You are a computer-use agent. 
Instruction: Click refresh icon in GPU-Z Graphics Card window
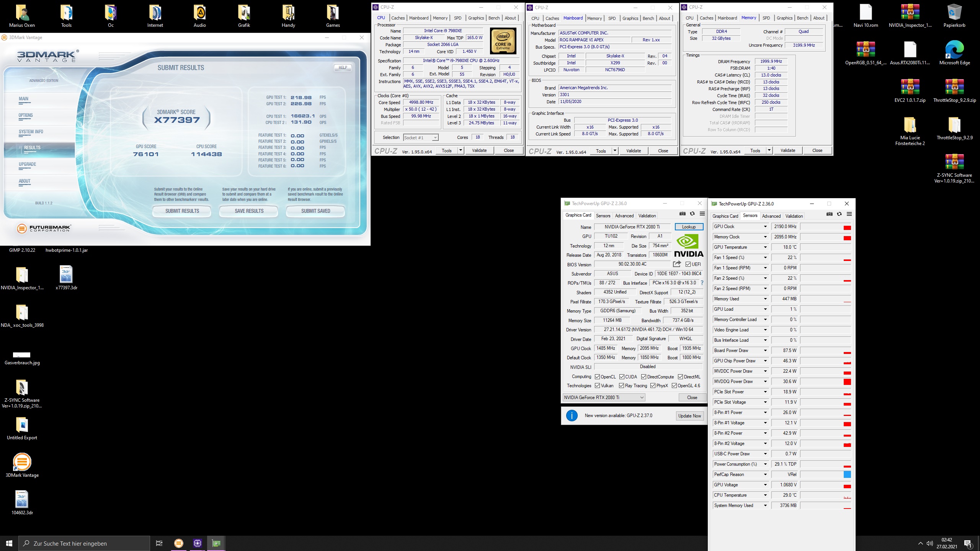point(692,214)
